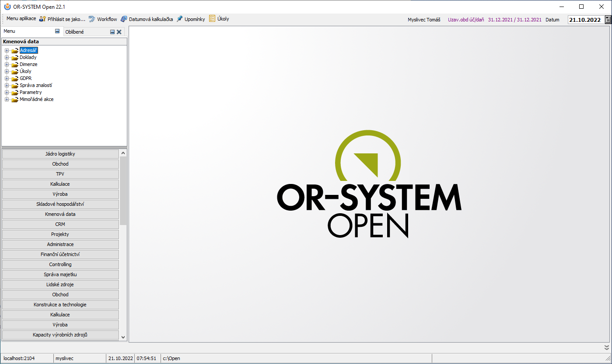Open the calendar picker beside the date
The height and width of the screenshot is (364, 612).
tap(608, 20)
